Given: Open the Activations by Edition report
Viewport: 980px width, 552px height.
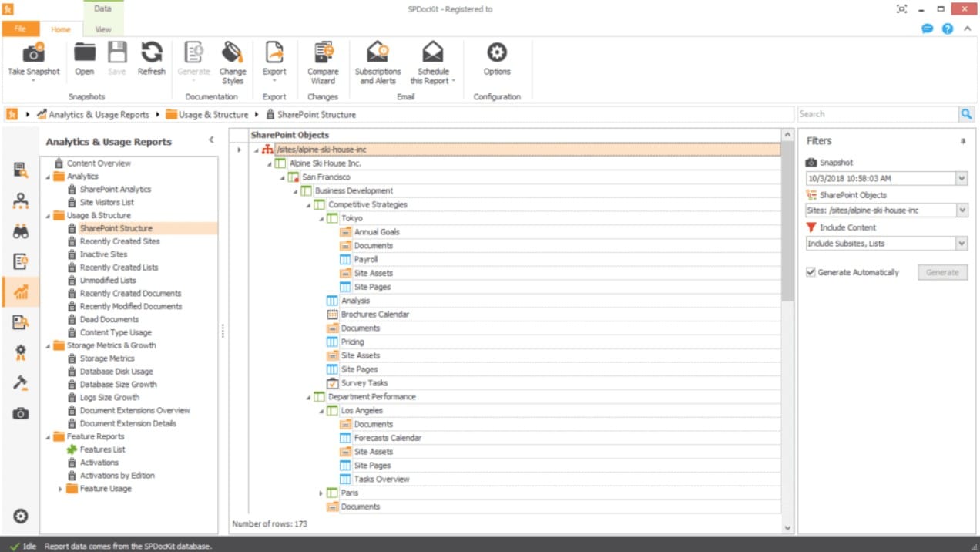Looking at the screenshot, I should click(x=117, y=476).
